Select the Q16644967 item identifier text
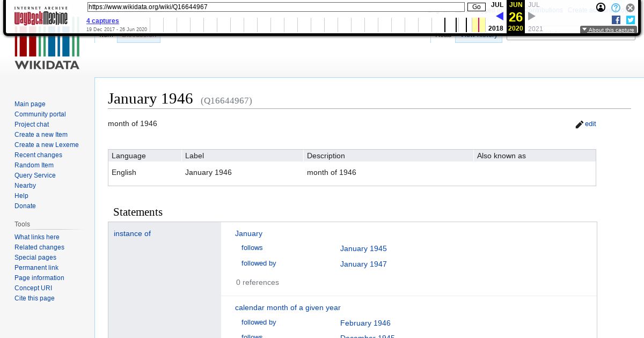644x338 pixels. (x=226, y=101)
